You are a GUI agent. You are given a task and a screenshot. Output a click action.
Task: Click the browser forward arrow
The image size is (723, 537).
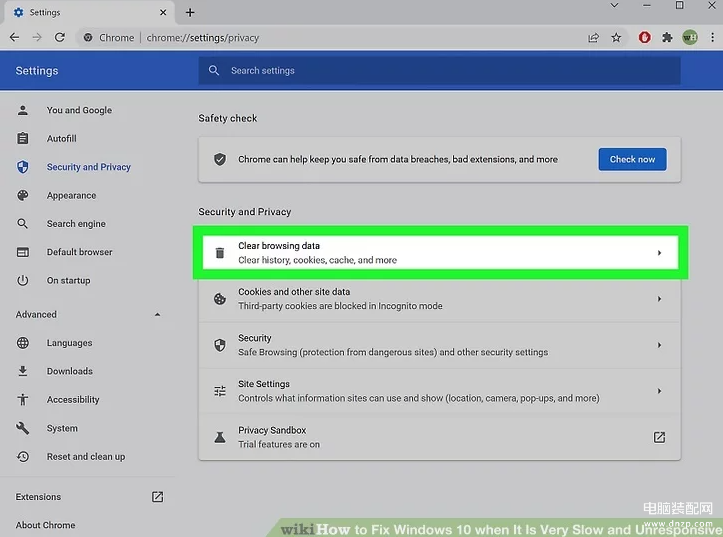pos(37,38)
